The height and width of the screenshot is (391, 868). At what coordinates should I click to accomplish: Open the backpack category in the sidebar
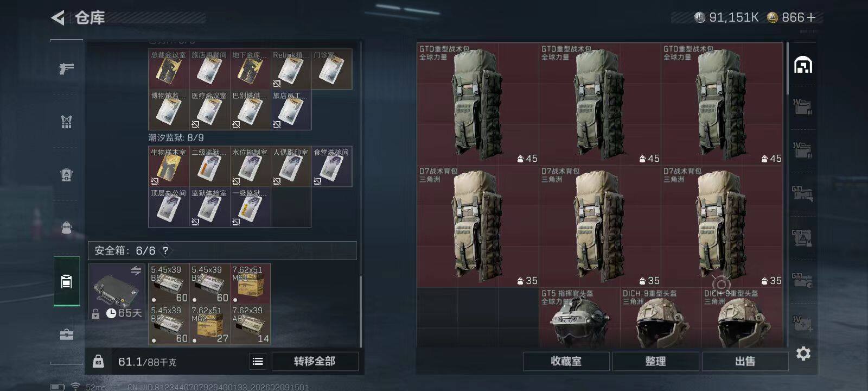coord(66,227)
